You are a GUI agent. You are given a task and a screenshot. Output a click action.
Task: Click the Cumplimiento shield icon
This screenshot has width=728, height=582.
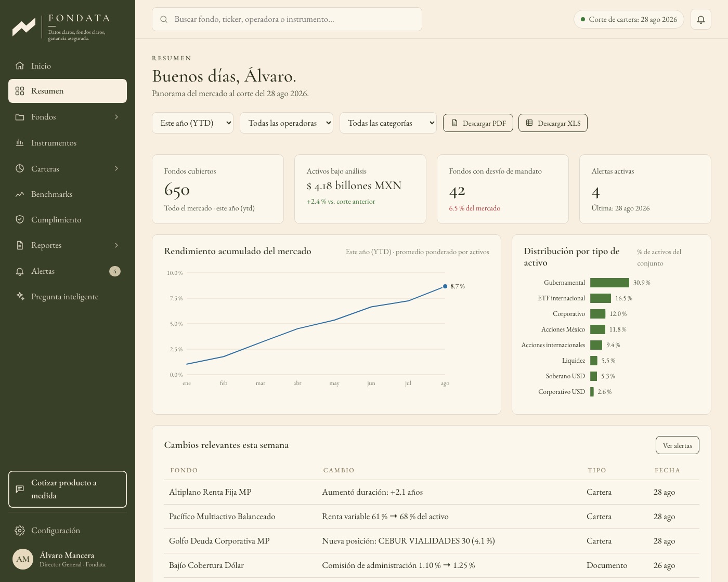[20, 219]
